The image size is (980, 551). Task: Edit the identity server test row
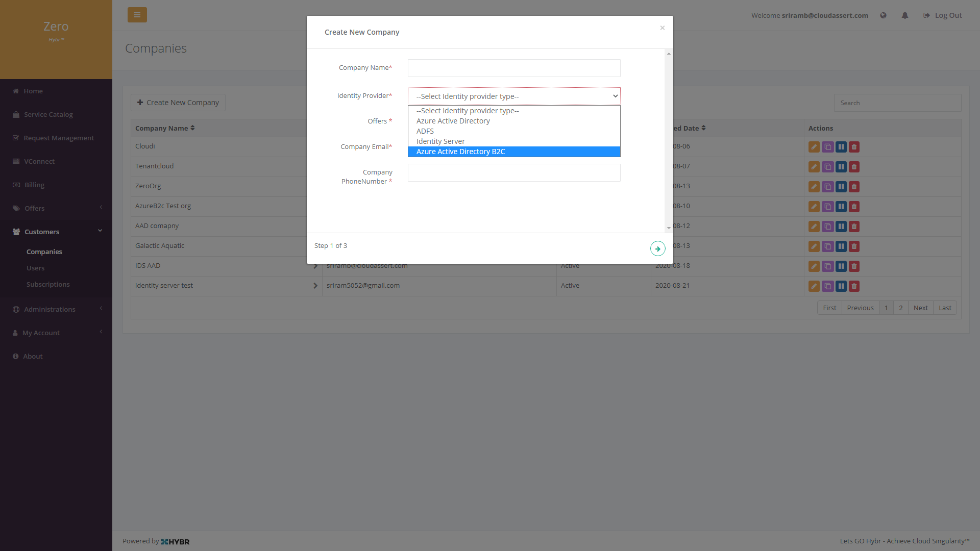814,286
